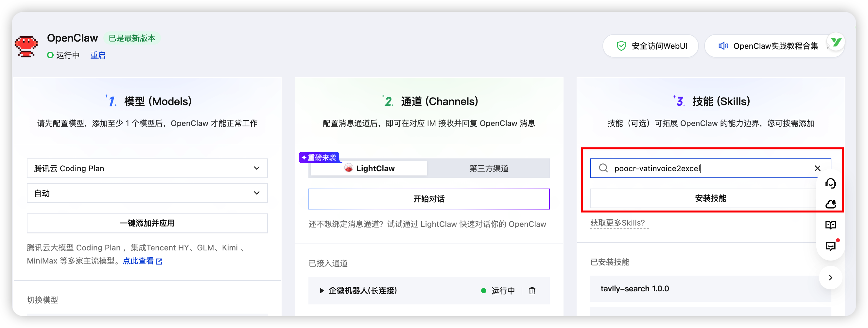Open the 自动 model dropdown
This screenshot has height=328, width=868.
pyautogui.click(x=147, y=193)
